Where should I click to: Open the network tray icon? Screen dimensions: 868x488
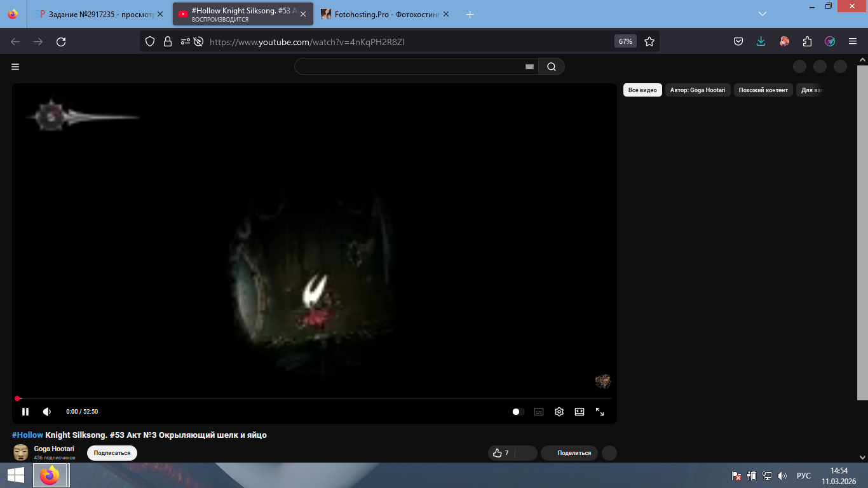click(x=767, y=476)
